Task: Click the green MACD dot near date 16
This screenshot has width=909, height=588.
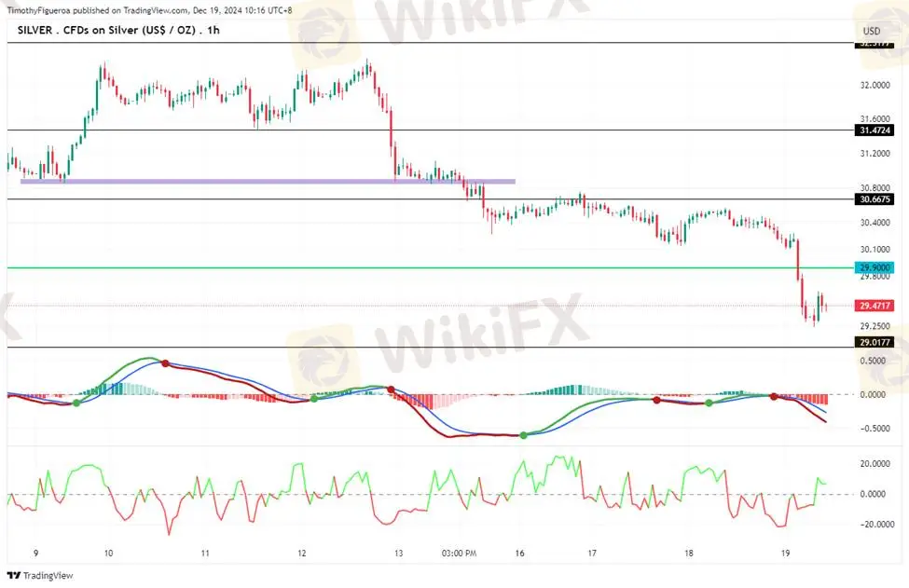Action: pyautogui.click(x=523, y=435)
